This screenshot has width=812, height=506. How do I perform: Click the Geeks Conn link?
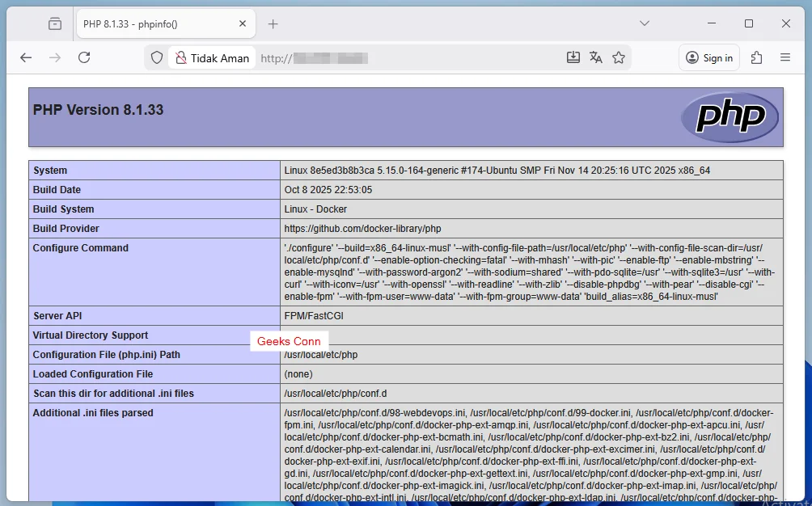click(x=289, y=341)
